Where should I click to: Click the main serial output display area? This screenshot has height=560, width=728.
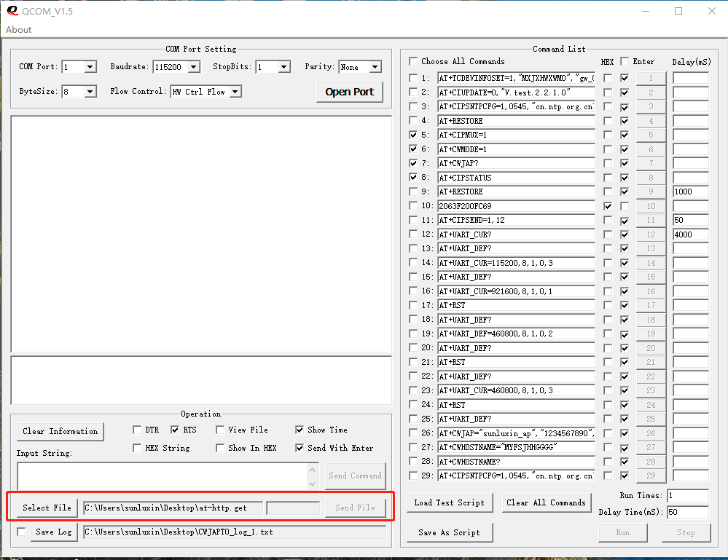coord(201,234)
